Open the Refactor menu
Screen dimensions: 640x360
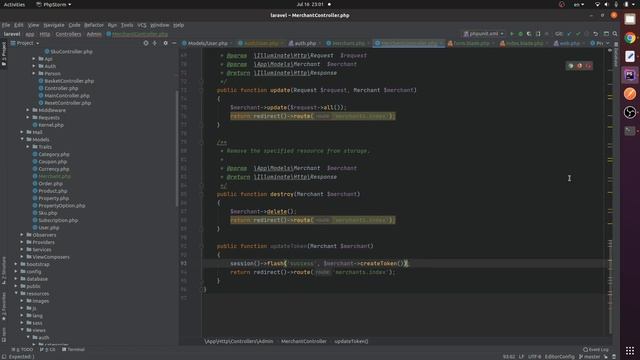click(x=94, y=25)
